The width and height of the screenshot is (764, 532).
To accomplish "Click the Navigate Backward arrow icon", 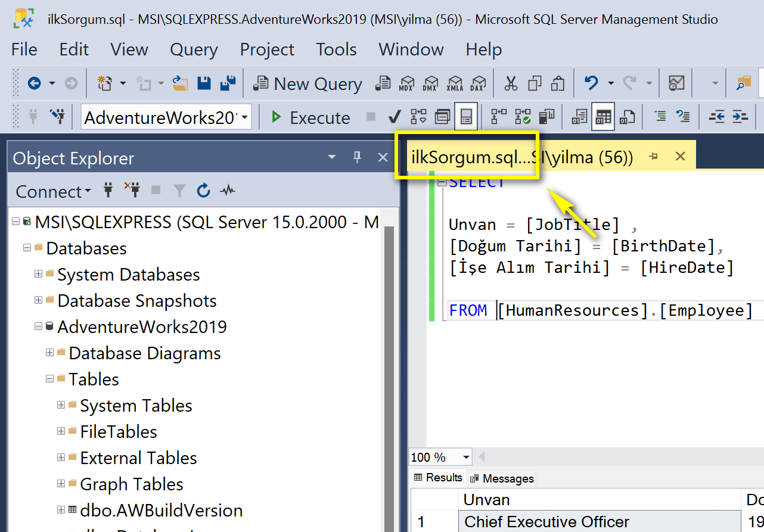I will click(34, 83).
